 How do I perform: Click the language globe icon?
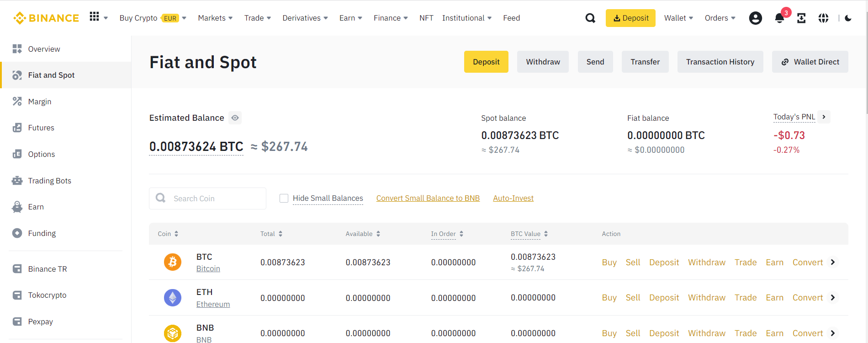point(823,18)
